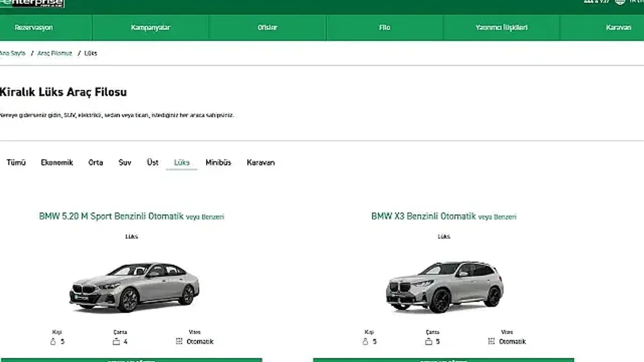Go to Ana Sayfa in the breadcrumb
Screen dimensions: 644x362
coord(12,54)
